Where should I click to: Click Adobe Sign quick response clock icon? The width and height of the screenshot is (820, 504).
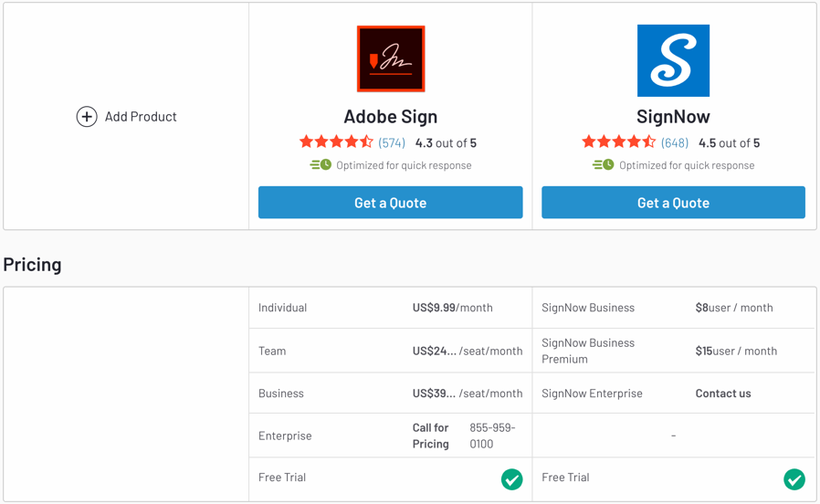coord(321,165)
